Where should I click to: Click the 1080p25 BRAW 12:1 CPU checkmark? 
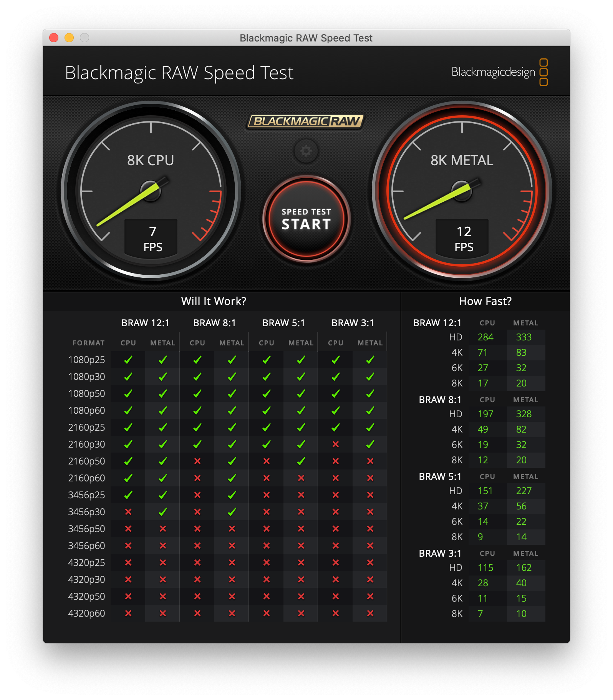pyautogui.click(x=128, y=360)
